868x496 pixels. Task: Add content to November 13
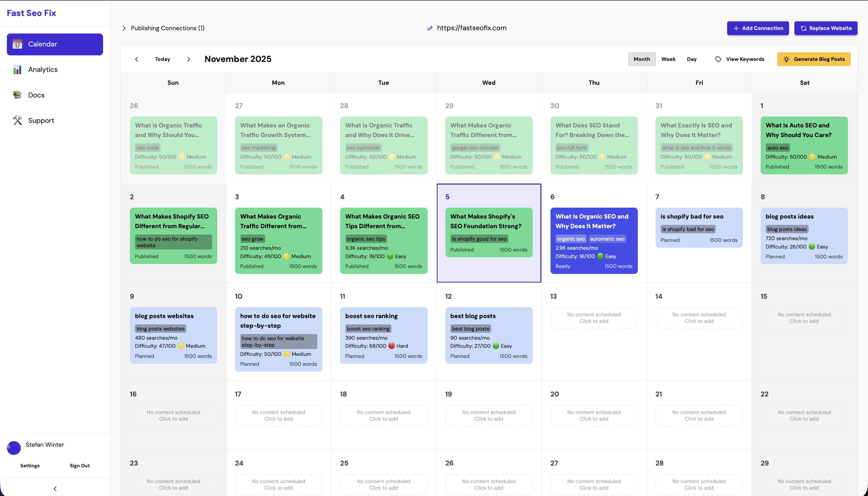point(594,318)
